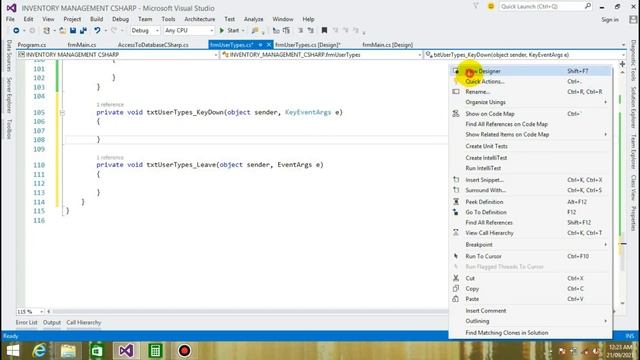Choose Quick Actions in context menu
Screen dimensions: 640x360
pyautogui.click(x=530, y=82)
